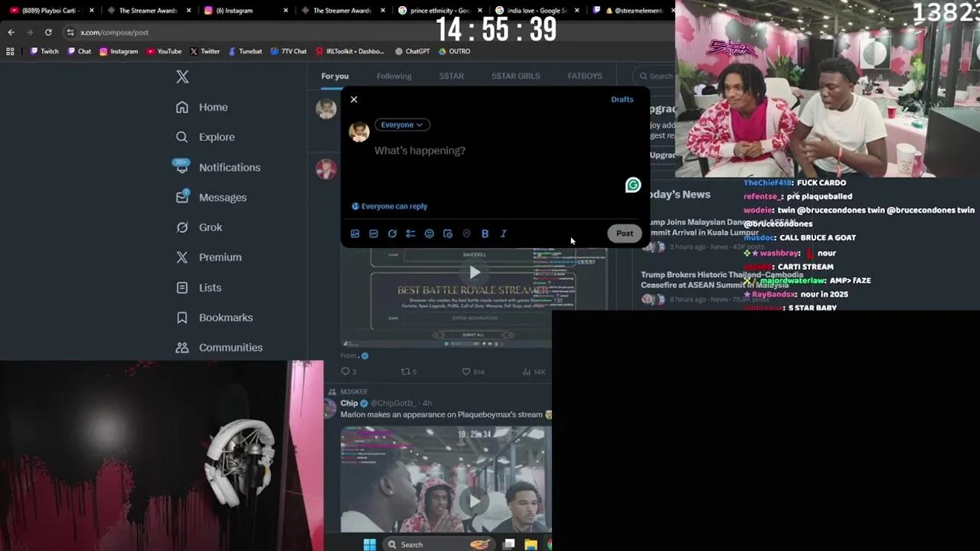Go to Home in sidebar

tap(201, 107)
